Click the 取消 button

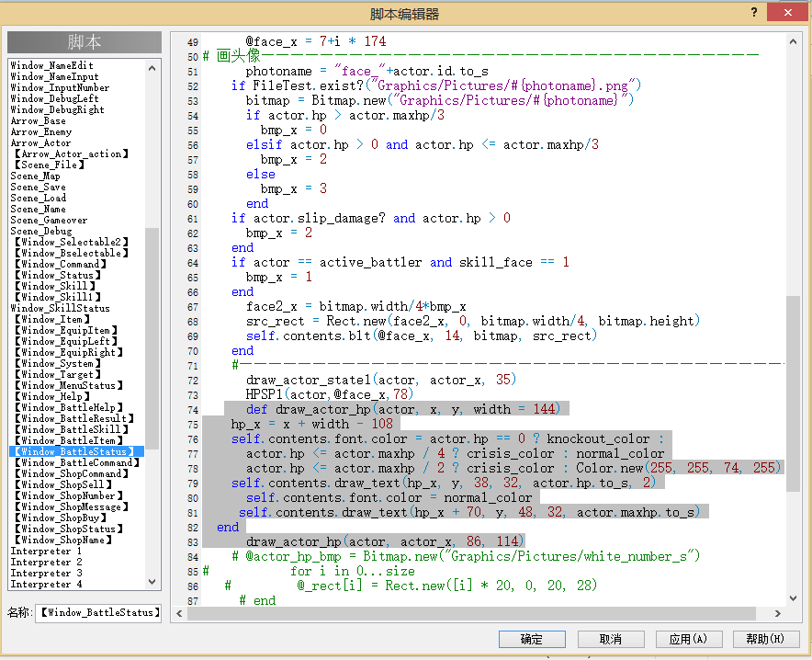611,639
